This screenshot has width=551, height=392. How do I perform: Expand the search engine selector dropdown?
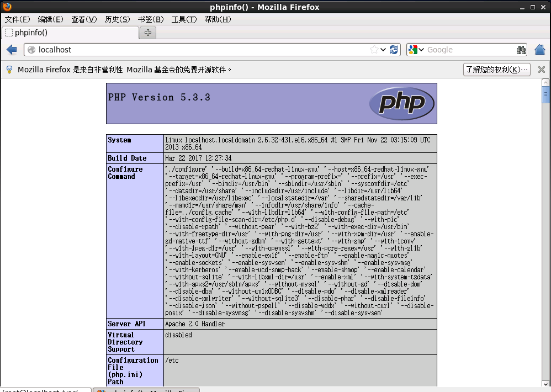[421, 50]
